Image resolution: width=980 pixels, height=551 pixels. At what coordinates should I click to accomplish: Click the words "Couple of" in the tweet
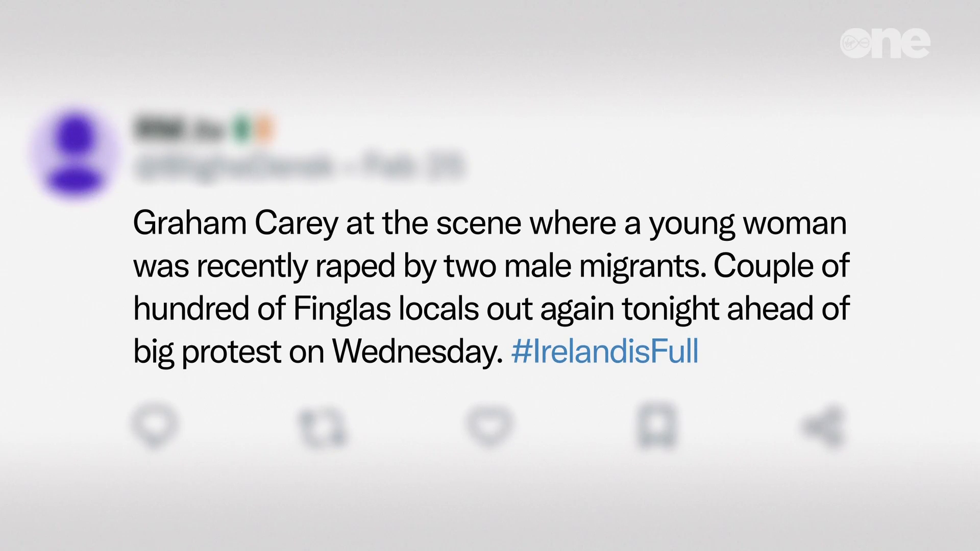pos(781,266)
